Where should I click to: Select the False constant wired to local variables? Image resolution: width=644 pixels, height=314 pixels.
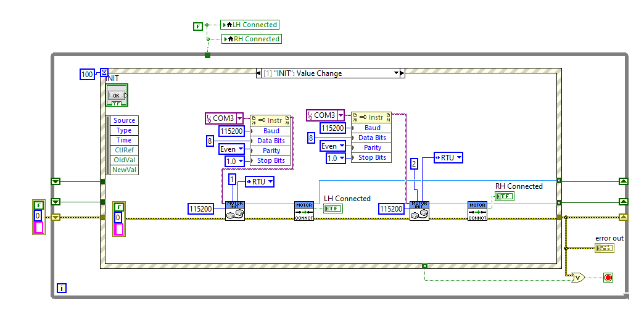point(198,27)
